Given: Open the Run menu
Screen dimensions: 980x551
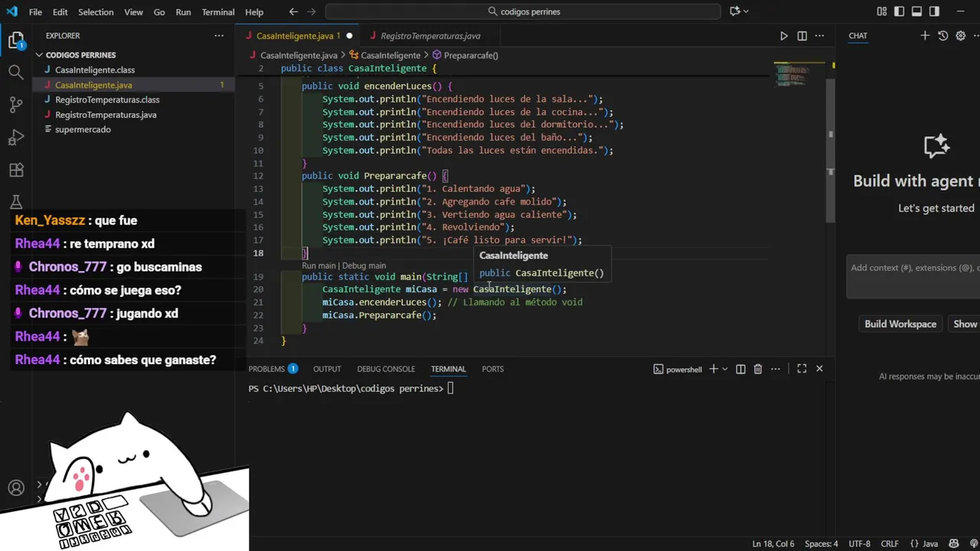Looking at the screenshot, I should pos(183,12).
